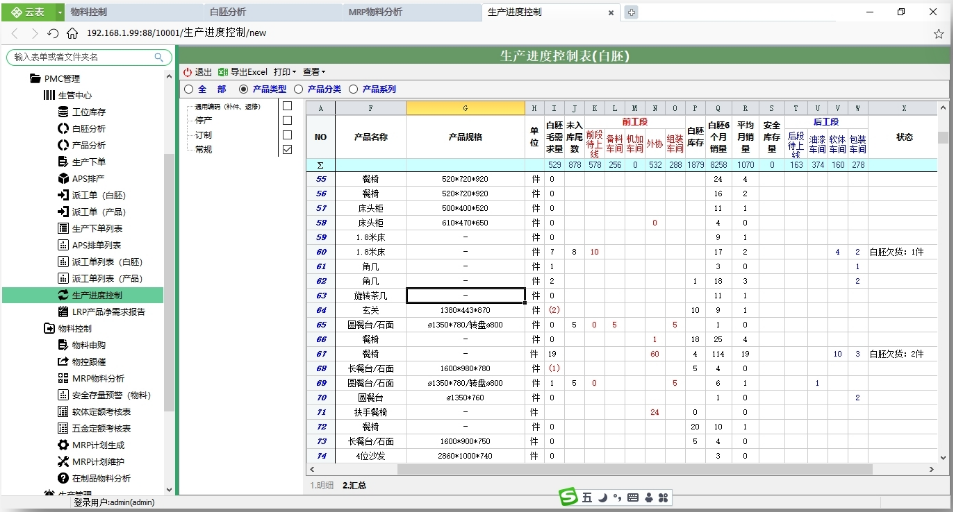This screenshot has width=953, height=512.
Task: Open 物控跟催 sidebar item
Action: pyautogui.click(x=89, y=361)
